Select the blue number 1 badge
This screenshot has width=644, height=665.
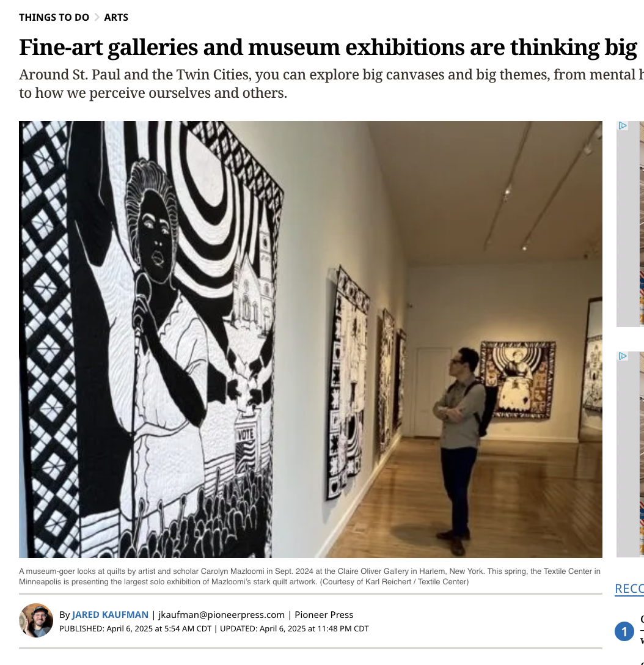[624, 631]
